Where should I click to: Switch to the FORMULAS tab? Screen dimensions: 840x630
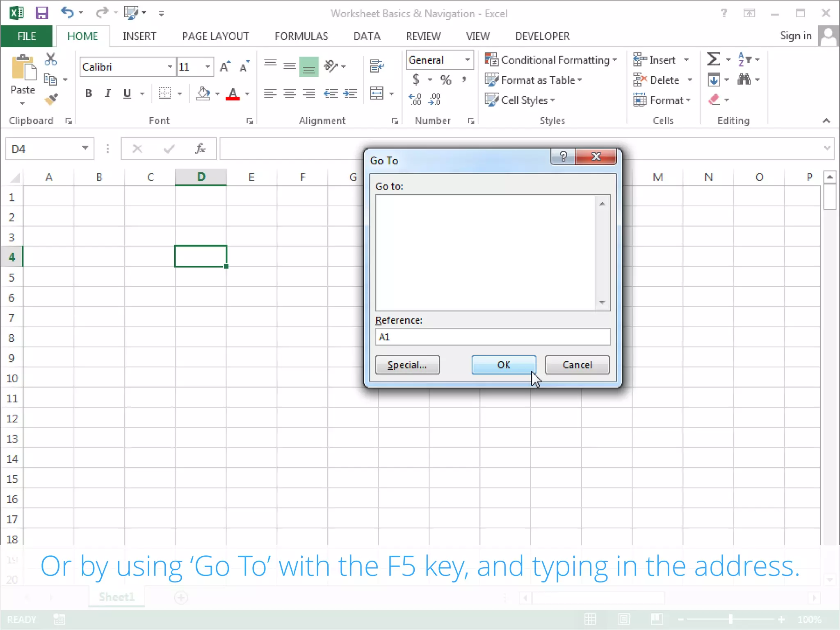coord(301,36)
